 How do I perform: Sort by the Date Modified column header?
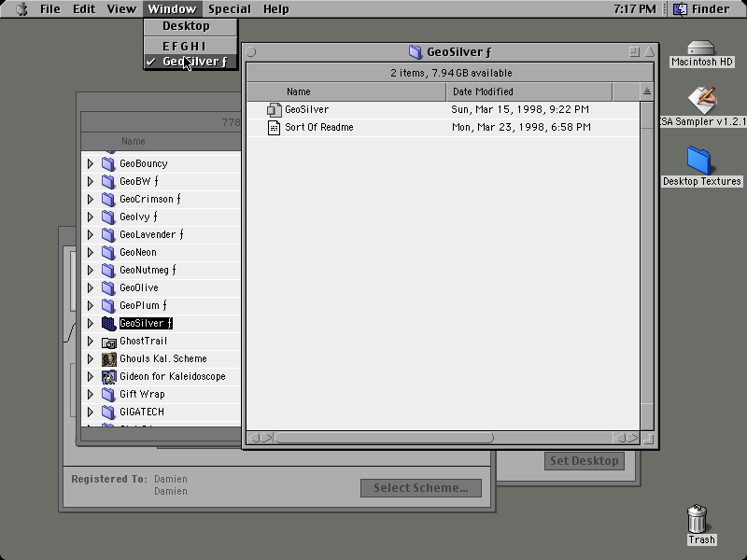[529, 91]
